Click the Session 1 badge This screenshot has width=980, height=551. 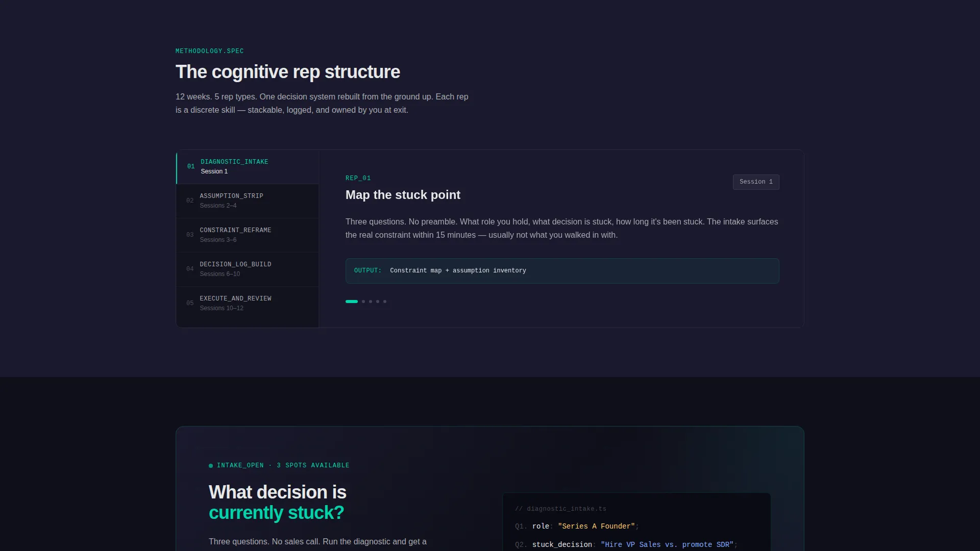coord(756,182)
